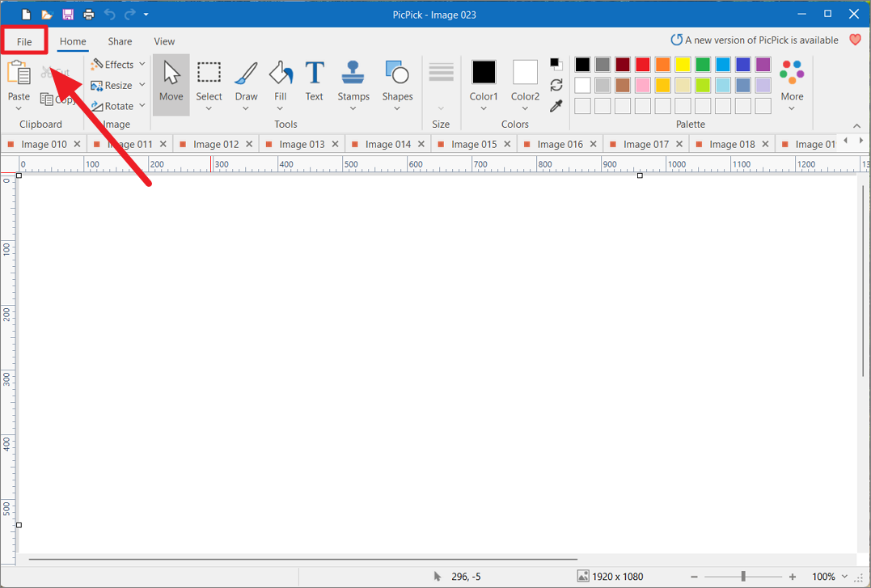Click the Color1 black swatch
Image resolution: width=871 pixels, height=588 pixels.
(484, 72)
